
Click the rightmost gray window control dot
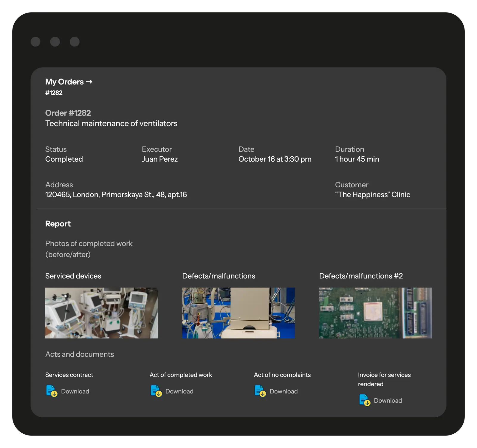coord(75,42)
